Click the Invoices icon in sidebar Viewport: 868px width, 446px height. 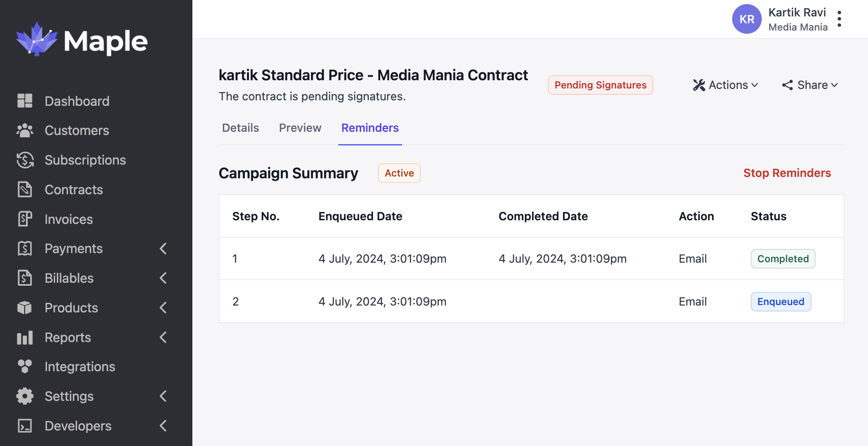tap(25, 219)
